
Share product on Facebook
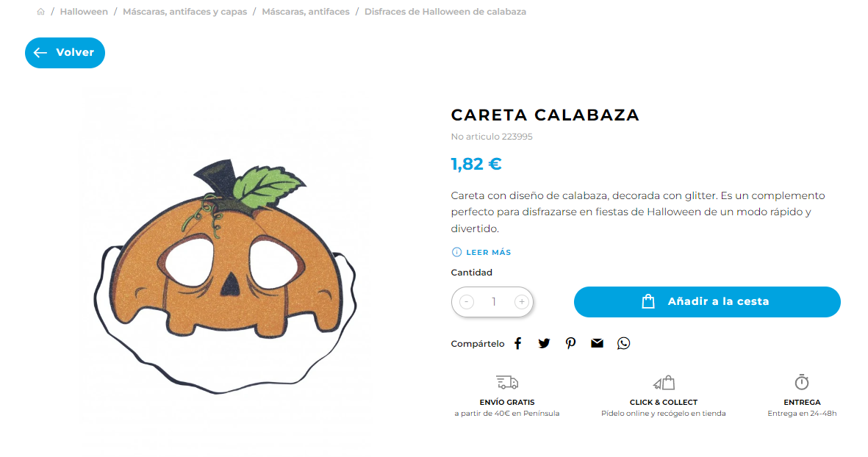pos(517,344)
